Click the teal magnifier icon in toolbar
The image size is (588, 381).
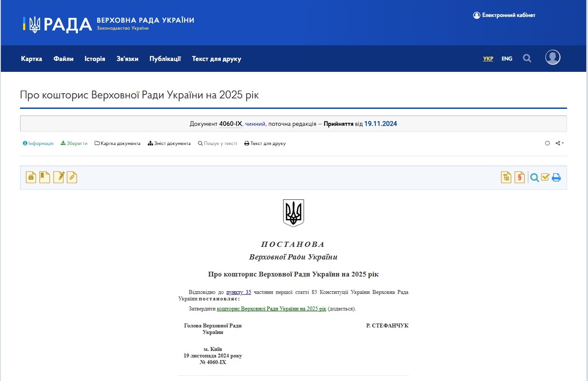coord(534,177)
